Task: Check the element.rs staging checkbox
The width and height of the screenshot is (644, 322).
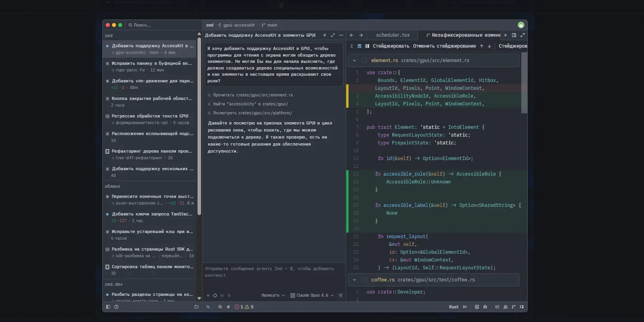Action: (365, 60)
